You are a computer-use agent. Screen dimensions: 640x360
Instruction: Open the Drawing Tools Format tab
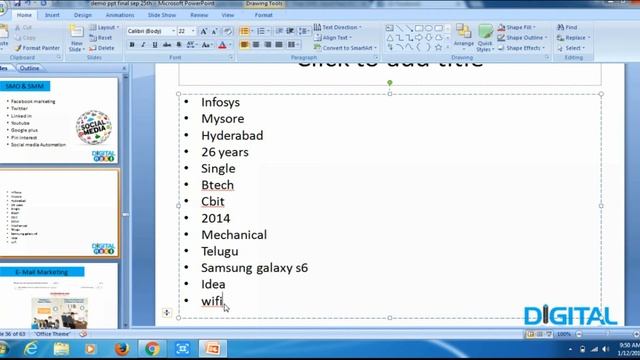263,15
